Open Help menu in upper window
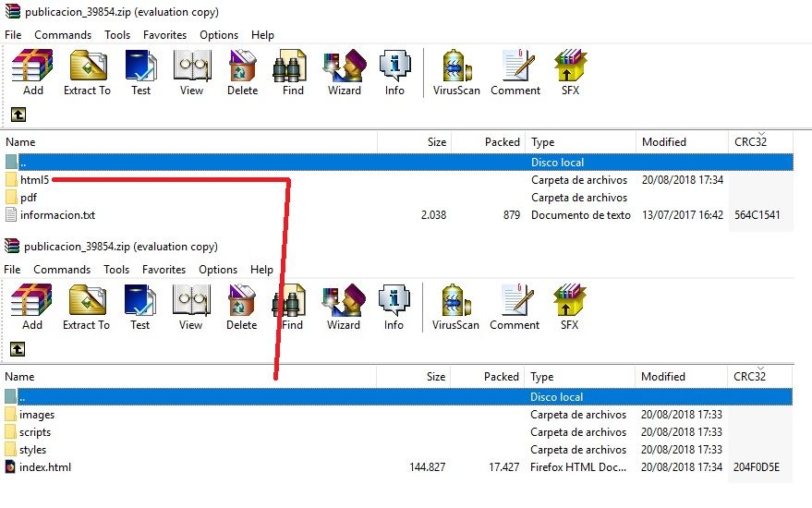Image resolution: width=812 pixels, height=508 pixels. coord(262,35)
